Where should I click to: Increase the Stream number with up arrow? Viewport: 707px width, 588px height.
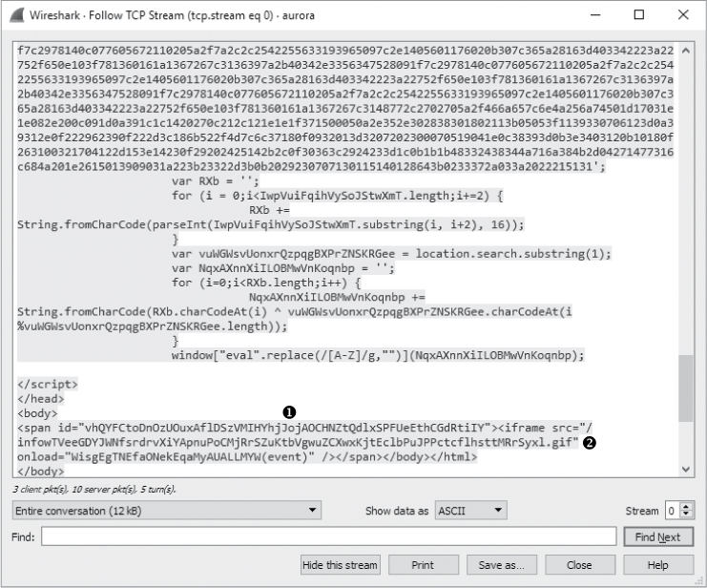click(x=686, y=506)
